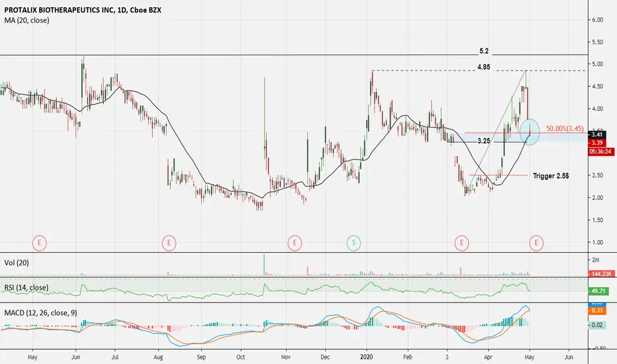Screen dimensions: 617x364
Task: Click the 49.71 RSI value tag
Action: click(598, 291)
